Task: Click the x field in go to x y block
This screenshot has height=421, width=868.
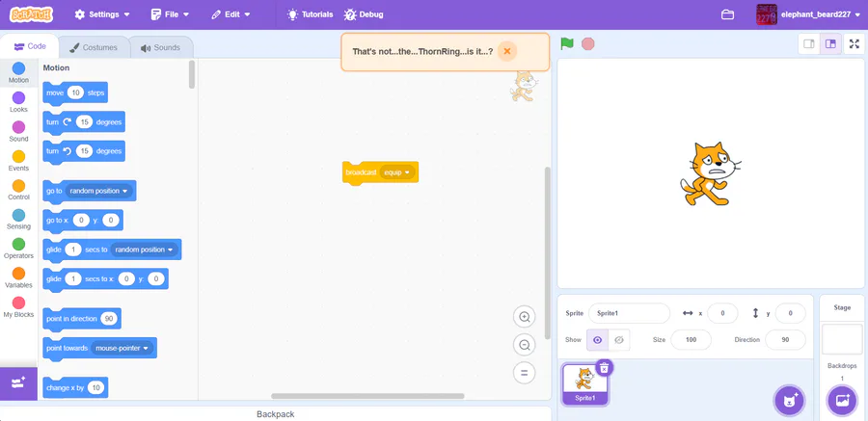Action: (x=81, y=221)
